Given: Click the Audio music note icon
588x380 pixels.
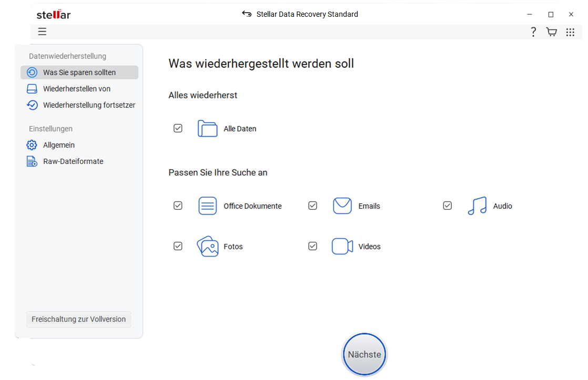Looking at the screenshot, I should pyautogui.click(x=477, y=206).
